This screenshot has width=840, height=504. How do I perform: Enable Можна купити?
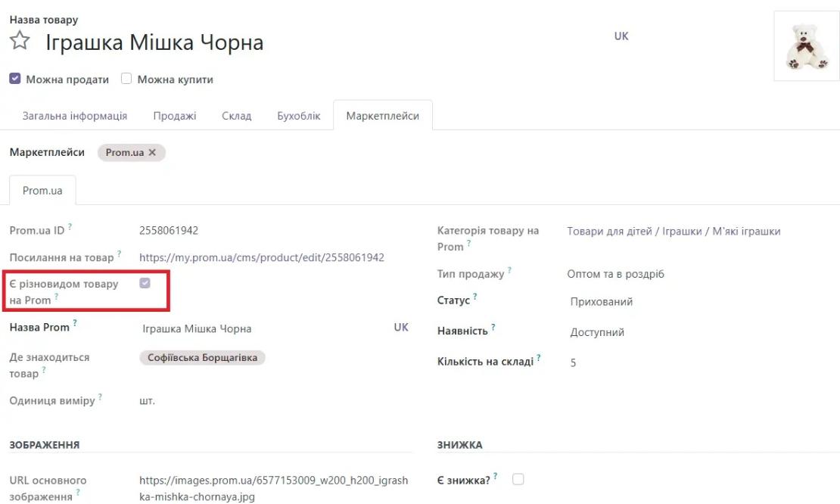coord(126,78)
